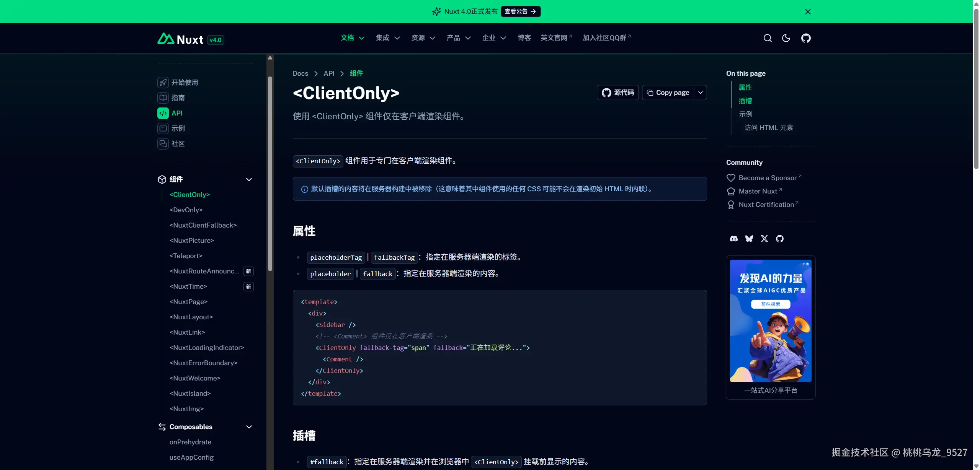Image resolution: width=980 pixels, height=470 pixels.
Task: Open the search magnifier icon
Action: coord(767,38)
